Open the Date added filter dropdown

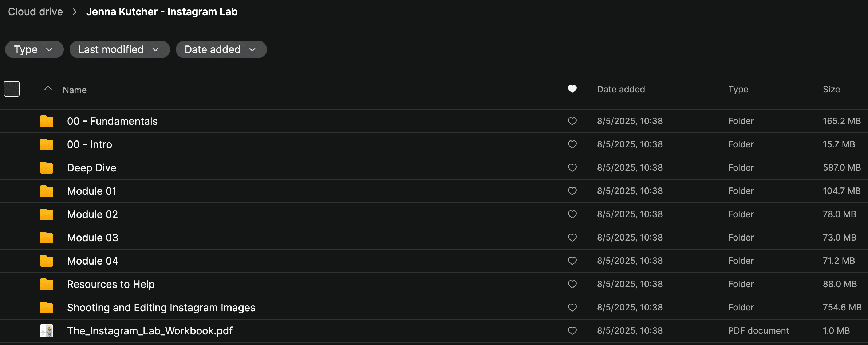(221, 49)
